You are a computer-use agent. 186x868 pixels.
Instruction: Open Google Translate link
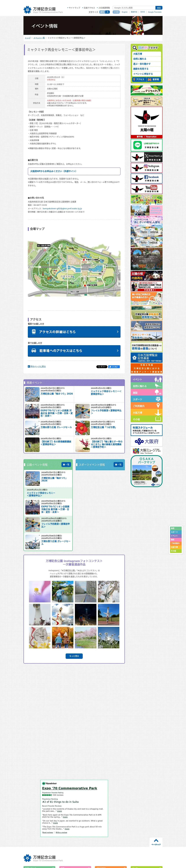tap(155, 12)
